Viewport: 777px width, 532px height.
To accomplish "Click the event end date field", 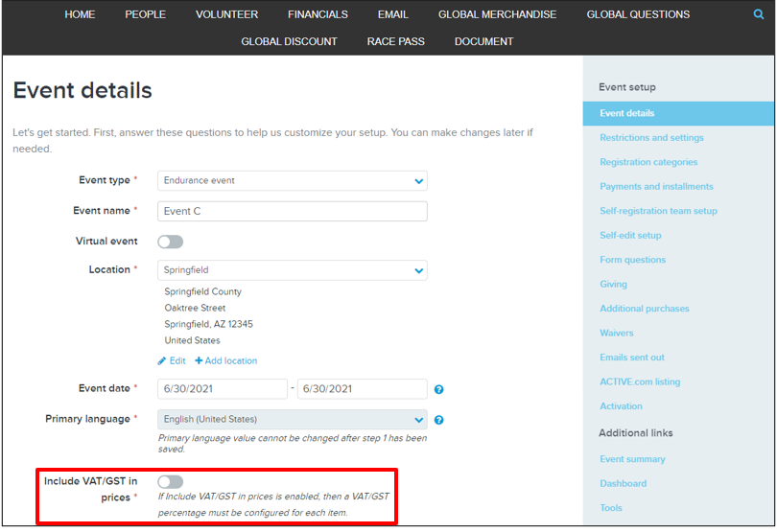I will [x=362, y=389].
